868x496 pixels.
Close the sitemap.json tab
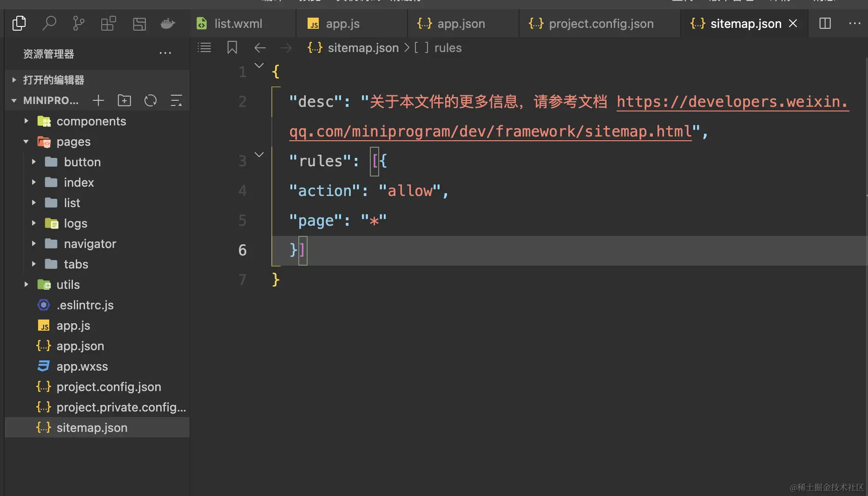pyautogui.click(x=793, y=23)
